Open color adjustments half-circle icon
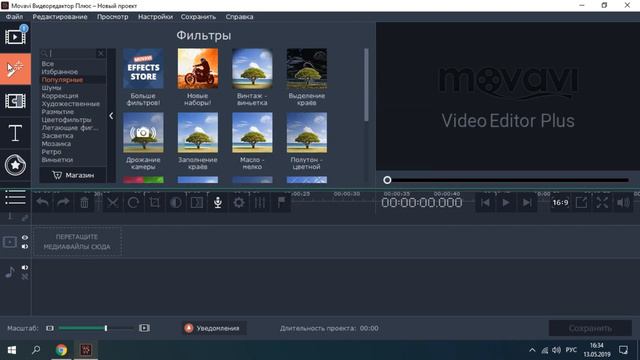The image size is (640, 360). (x=176, y=202)
